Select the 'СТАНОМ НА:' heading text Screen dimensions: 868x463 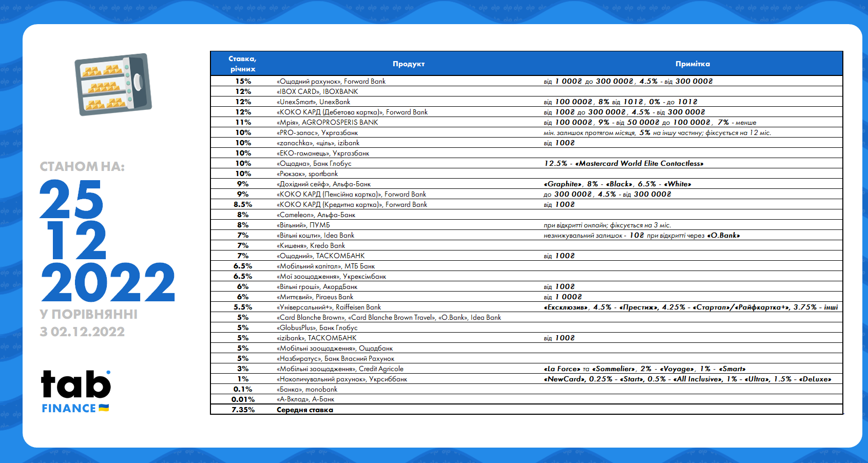pos(82,166)
